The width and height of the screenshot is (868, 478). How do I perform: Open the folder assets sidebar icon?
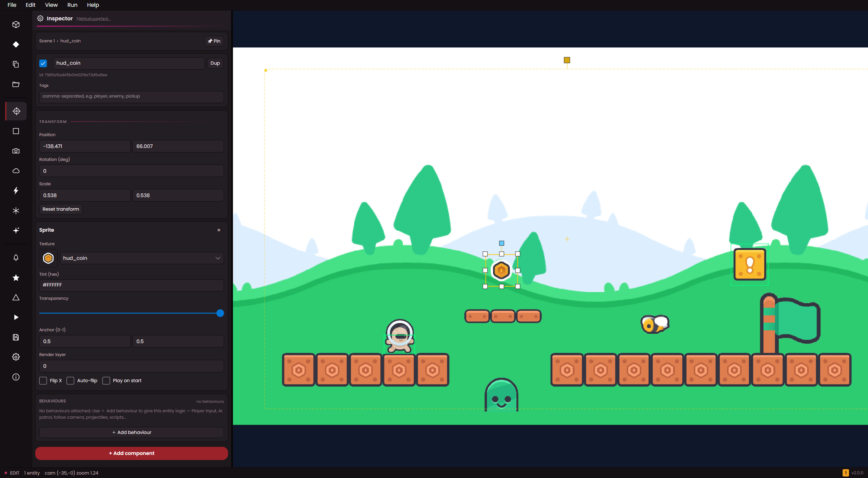pyautogui.click(x=16, y=84)
